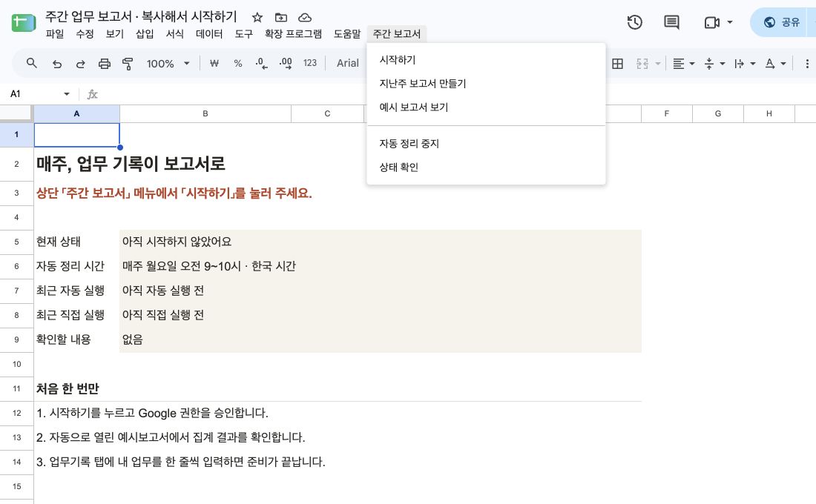The height and width of the screenshot is (504, 816).
Task: Open the 확장 프로그램 menu
Action: point(293,34)
